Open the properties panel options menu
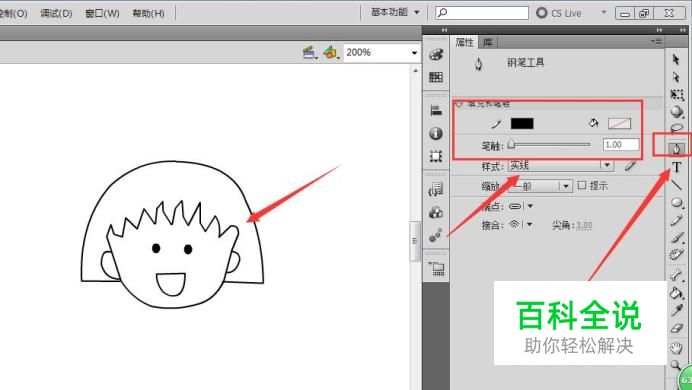Viewport: 692px width, 390px height. 656,41
